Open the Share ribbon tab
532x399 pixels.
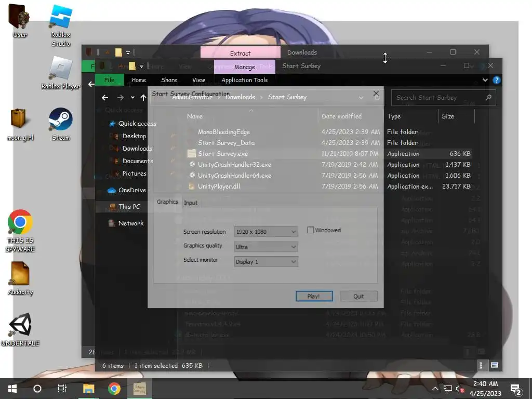[x=169, y=80]
